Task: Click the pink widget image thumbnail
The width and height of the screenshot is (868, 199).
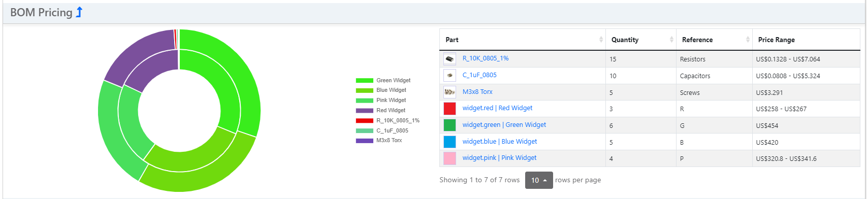Action: 449,158
